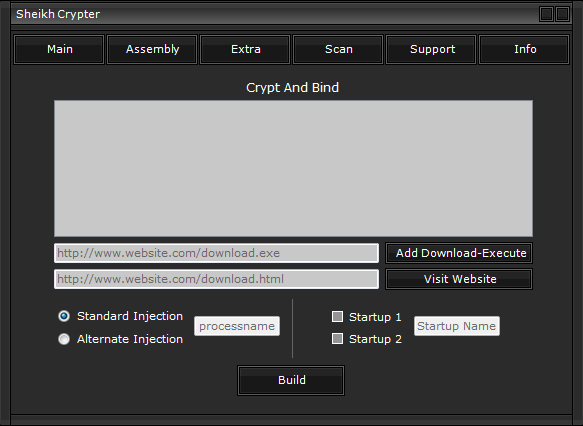This screenshot has height=426, width=583.
Task: Open the Assembly tab
Action: (152, 49)
